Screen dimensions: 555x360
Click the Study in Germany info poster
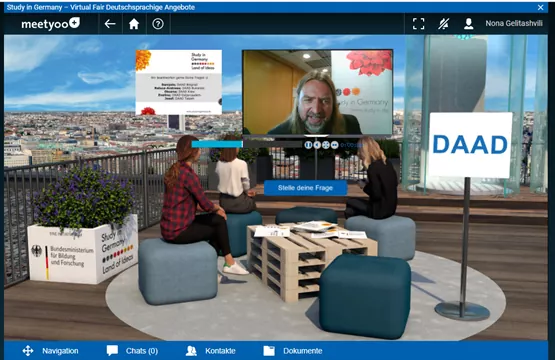click(x=179, y=82)
